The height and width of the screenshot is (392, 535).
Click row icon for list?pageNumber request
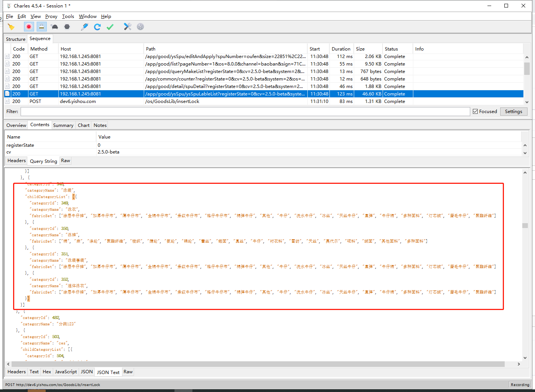pos(7,64)
